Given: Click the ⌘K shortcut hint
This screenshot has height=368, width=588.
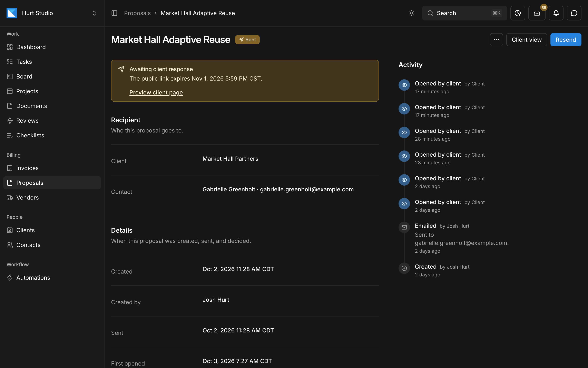Looking at the screenshot, I should (x=496, y=13).
